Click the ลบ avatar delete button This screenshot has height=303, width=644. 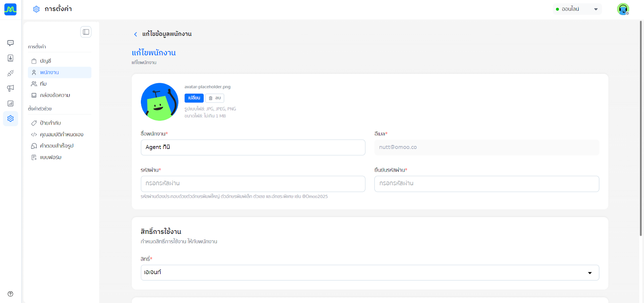(x=215, y=98)
